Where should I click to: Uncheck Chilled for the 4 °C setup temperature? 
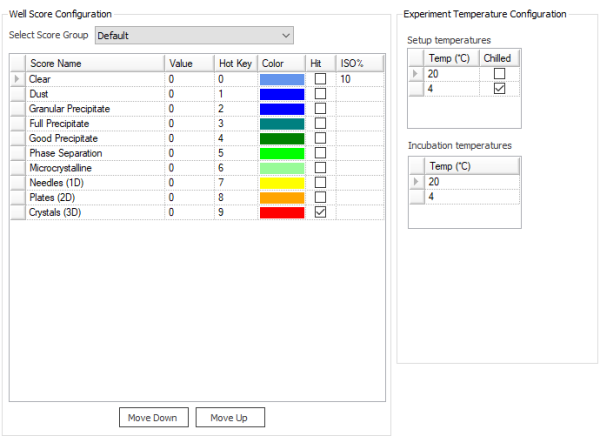click(x=498, y=89)
